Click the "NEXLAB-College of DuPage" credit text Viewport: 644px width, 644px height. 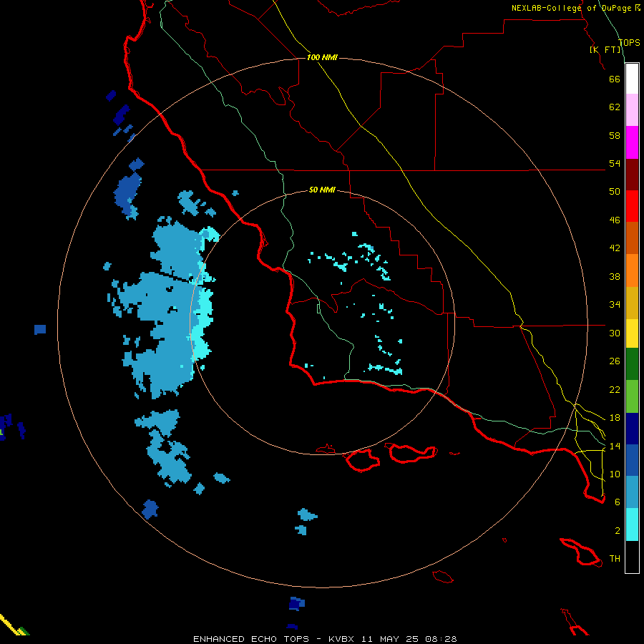pyautogui.click(x=571, y=7)
